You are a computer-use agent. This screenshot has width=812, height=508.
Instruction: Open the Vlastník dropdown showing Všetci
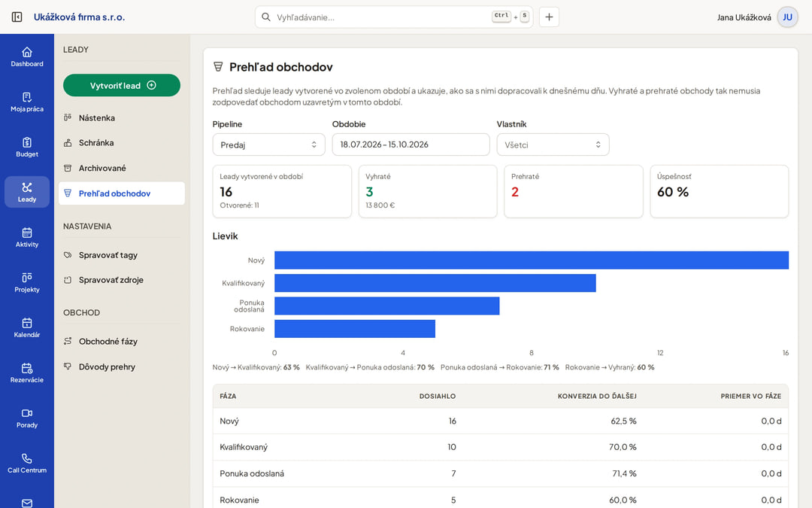[x=553, y=144]
